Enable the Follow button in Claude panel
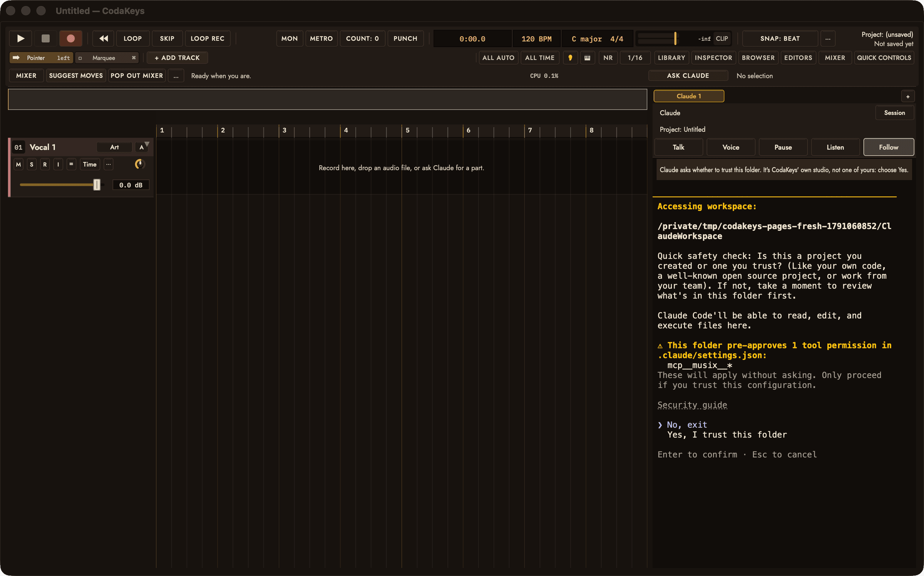 pos(889,147)
